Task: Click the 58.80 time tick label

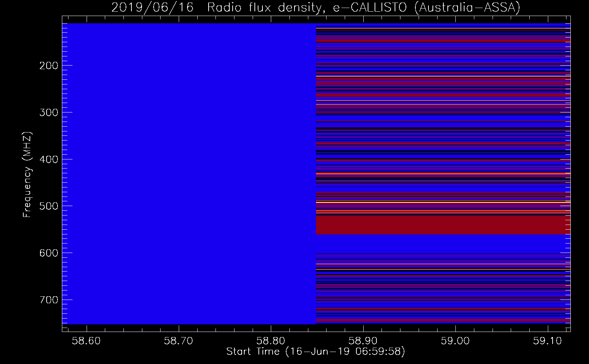Action: [271, 341]
